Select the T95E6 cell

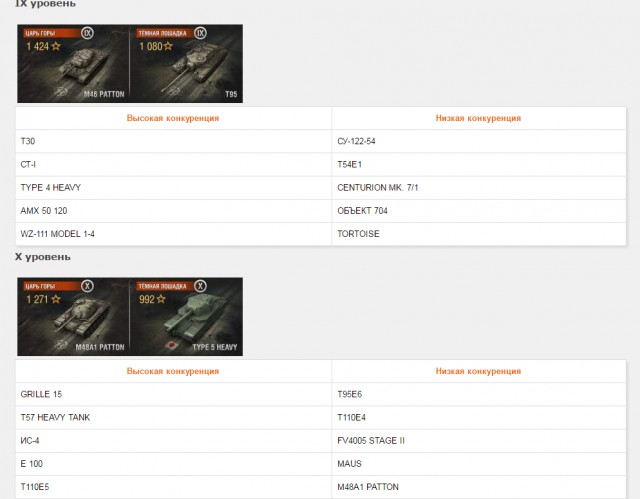[x=479, y=394]
